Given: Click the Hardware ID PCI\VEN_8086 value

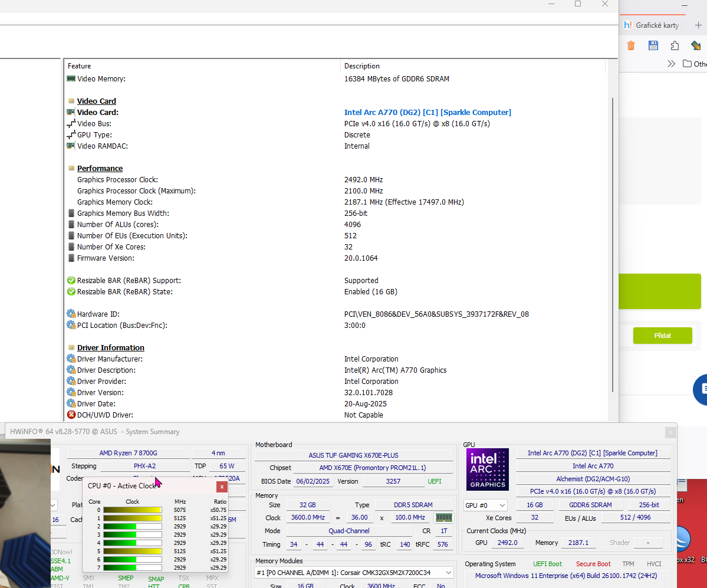Looking at the screenshot, I should coord(436,314).
